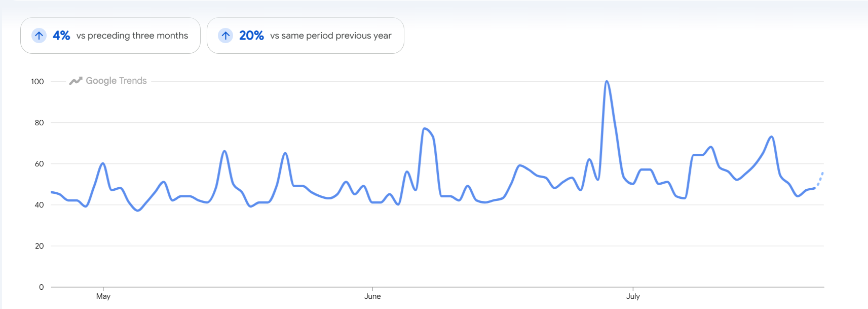Screen dimensions: 868x309
Task: Select the 20% vs same period previous year chip
Action: point(306,36)
